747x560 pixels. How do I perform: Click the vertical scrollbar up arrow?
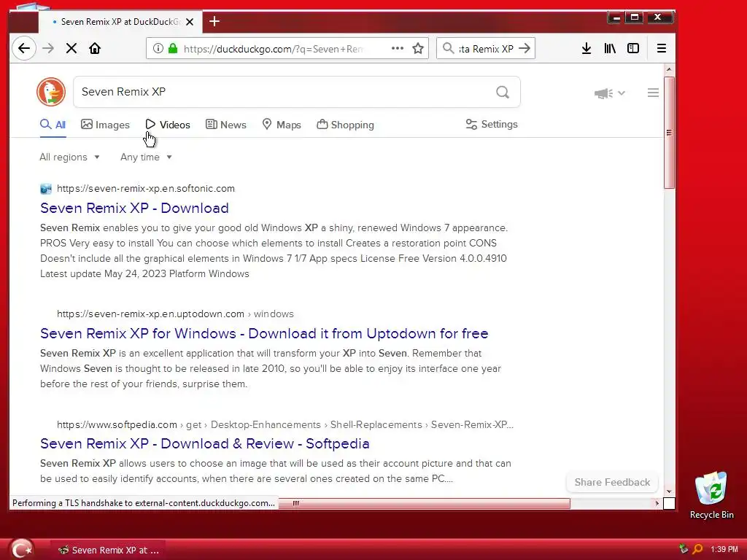pos(669,69)
